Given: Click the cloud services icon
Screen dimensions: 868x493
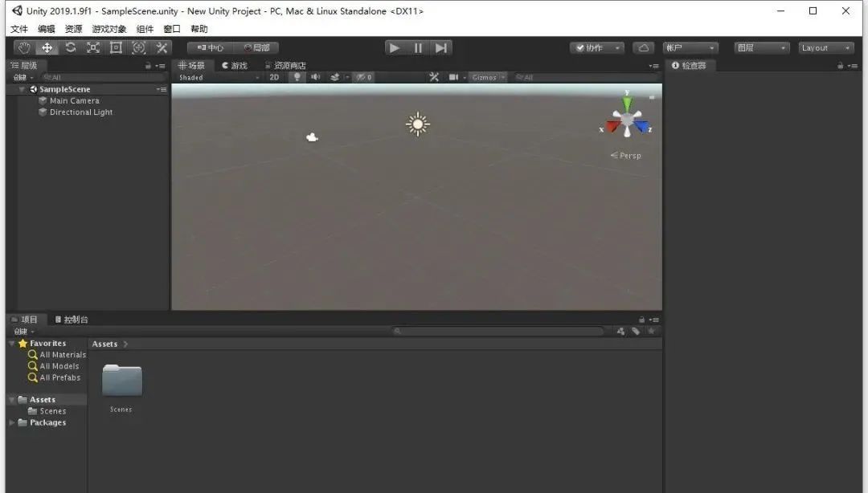Looking at the screenshot, I should (643, 47).
